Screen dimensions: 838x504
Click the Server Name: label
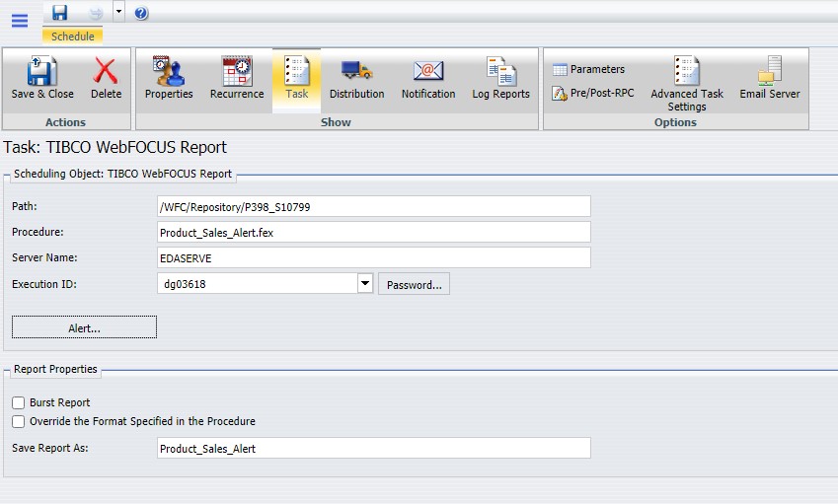(44, 257)
